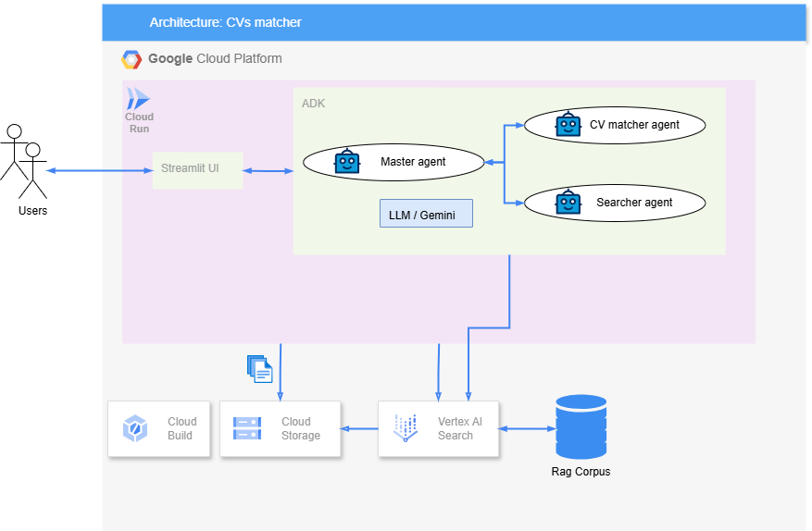Click the CV matcher agent robot icon
This screenshot has width=812, height=531.
click(x=568, y=125)
